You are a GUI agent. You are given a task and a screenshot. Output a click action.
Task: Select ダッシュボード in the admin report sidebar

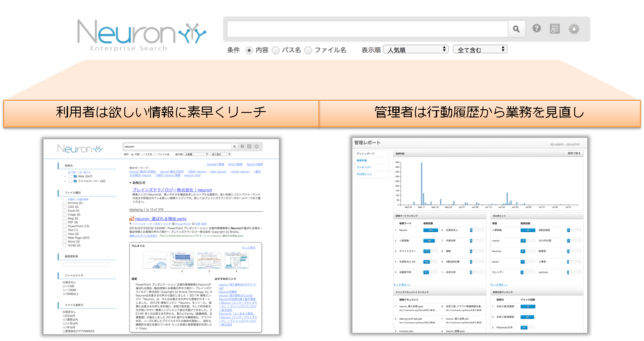click(x=366, y=154)
